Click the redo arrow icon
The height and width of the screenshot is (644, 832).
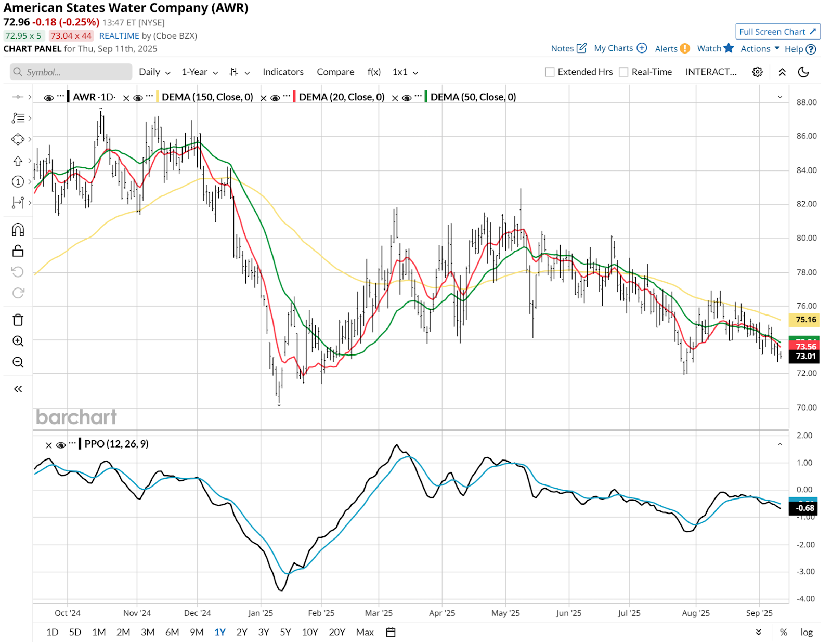[x=18, y=293]
